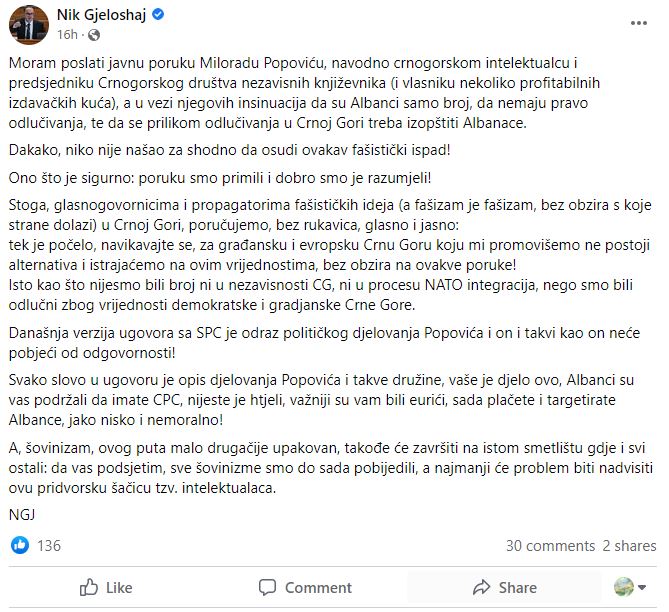The height and width of the screenshot is (612, 669).
Task: Click the post's opening paragraph text
Action: pyautogui.click(x=304, y=93)
